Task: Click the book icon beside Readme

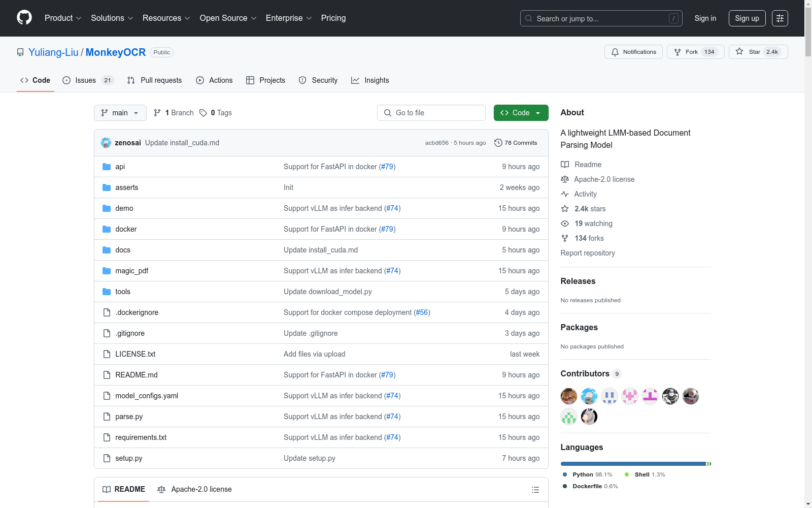Action: (x=565, y=165)
